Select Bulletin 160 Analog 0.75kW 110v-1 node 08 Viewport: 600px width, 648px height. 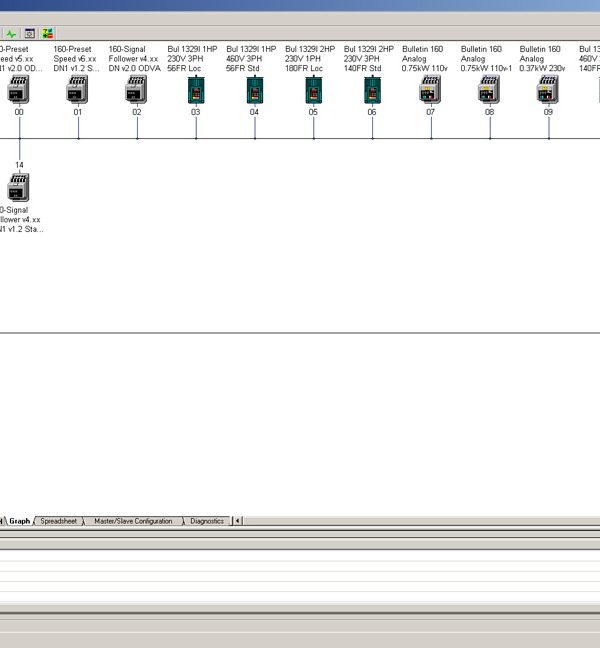(x=488, y=89)
